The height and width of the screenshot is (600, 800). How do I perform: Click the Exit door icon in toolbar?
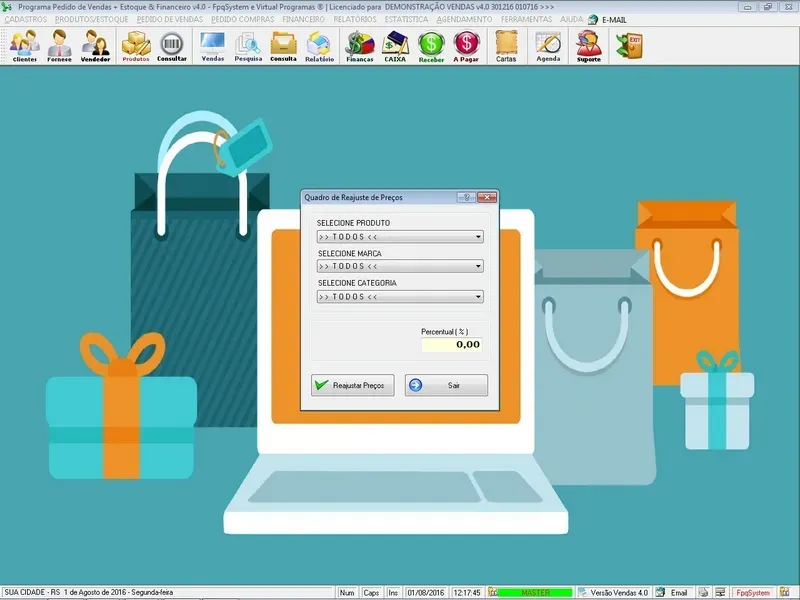point(629,45)
